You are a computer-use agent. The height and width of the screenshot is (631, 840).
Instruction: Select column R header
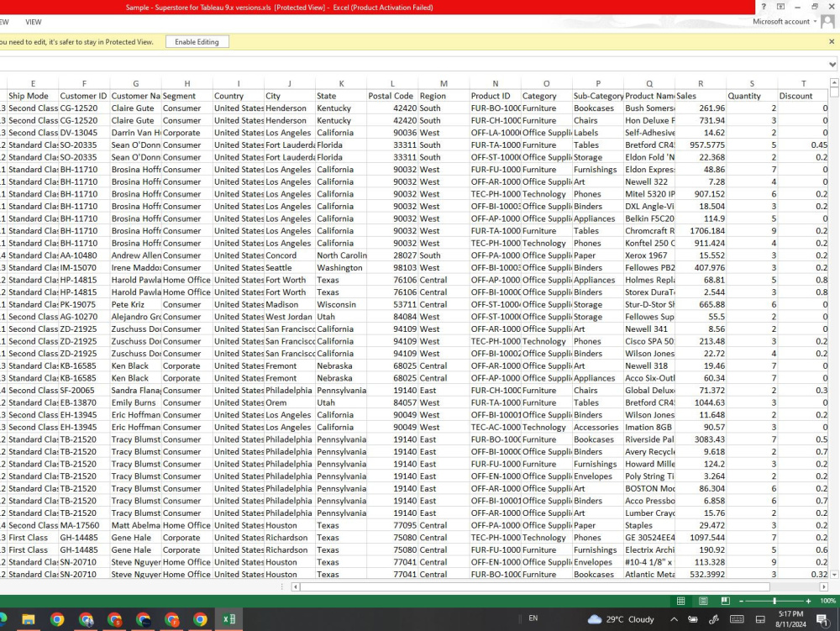pos(701,83)
